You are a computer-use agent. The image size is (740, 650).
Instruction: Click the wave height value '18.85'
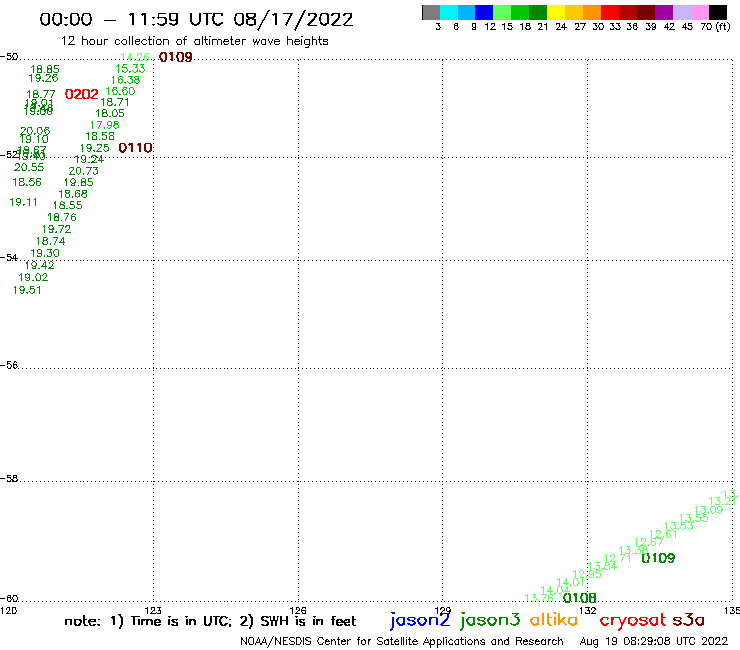coord(45,69)
